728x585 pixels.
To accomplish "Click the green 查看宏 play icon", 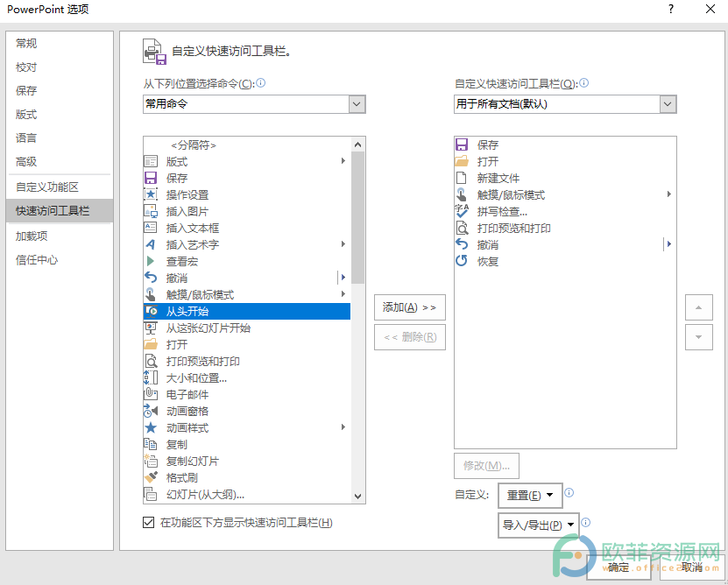I will point(151,261).
